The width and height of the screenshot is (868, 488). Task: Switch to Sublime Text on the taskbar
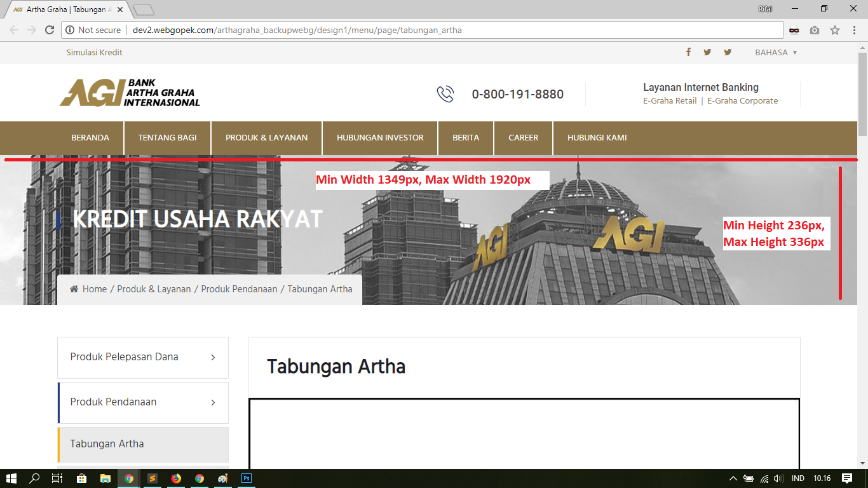[x=153, y=478]
